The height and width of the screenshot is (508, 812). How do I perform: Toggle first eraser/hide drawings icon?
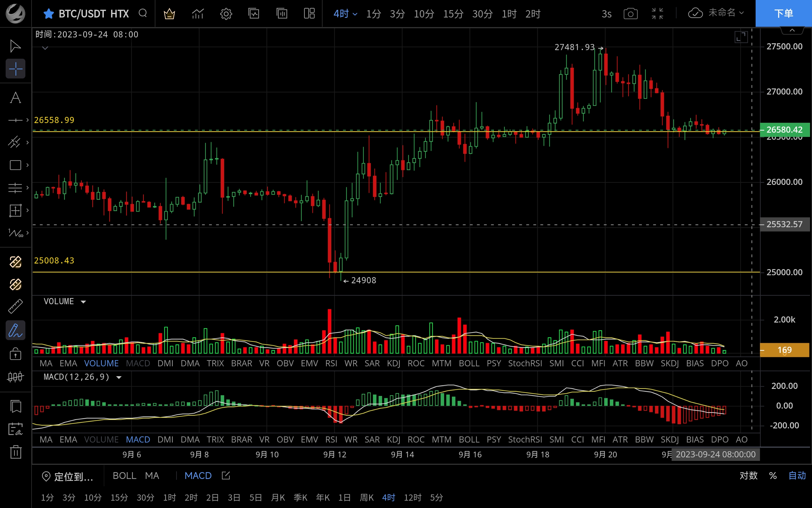coord(16,262)
